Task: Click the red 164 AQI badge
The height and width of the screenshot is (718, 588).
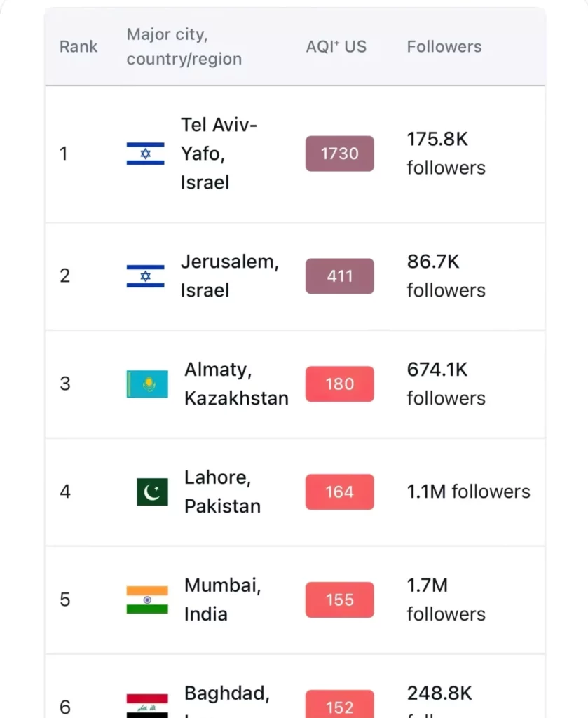Action: tap(340, 492)
